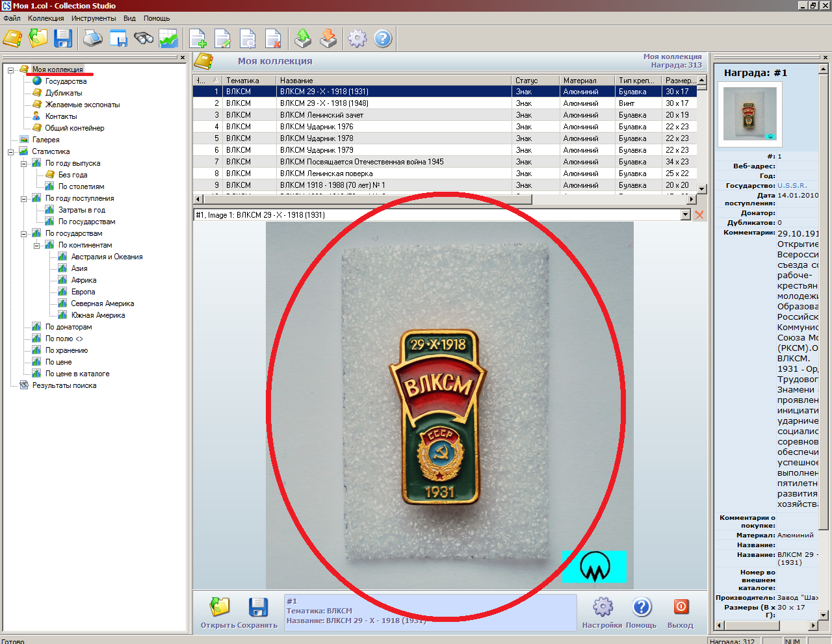
Task: Click the table's horizontal scroll left arrow
Action: pyautogui.click(x=198, y=199)
